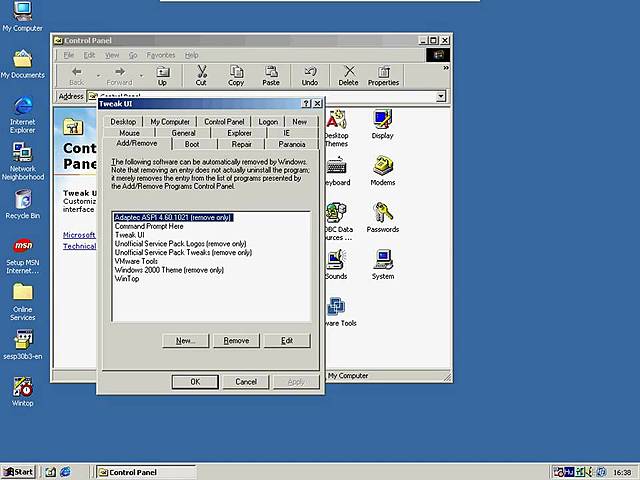Select Sounds icon in Control Panel

click(336, 265)
